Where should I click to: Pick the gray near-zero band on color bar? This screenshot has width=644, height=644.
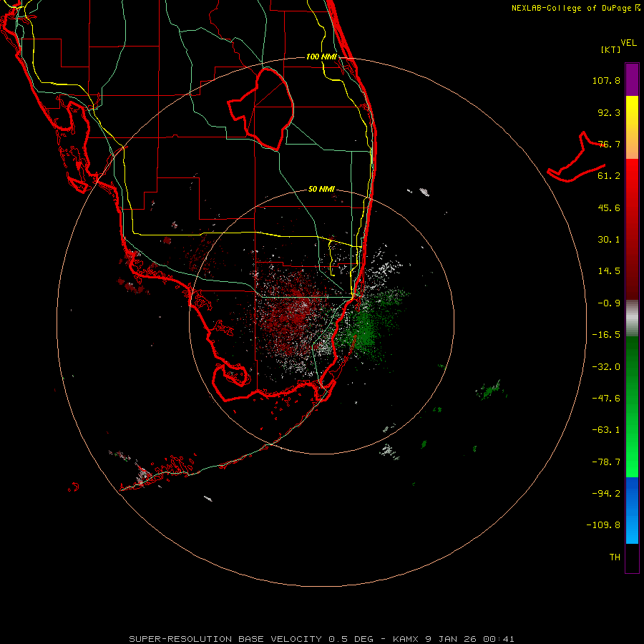632,318
